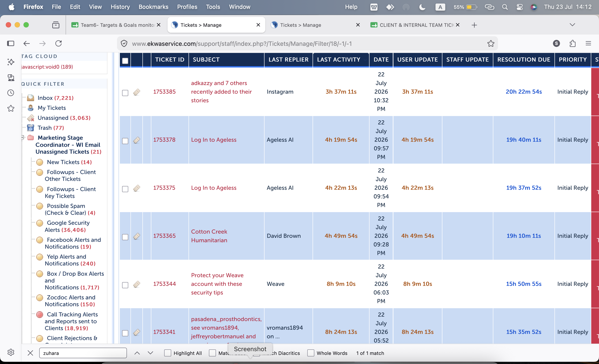The width and height of the screenshot is (599, 364).
Task: Toggle the select-all tickets checkbox
Action: 125,60
